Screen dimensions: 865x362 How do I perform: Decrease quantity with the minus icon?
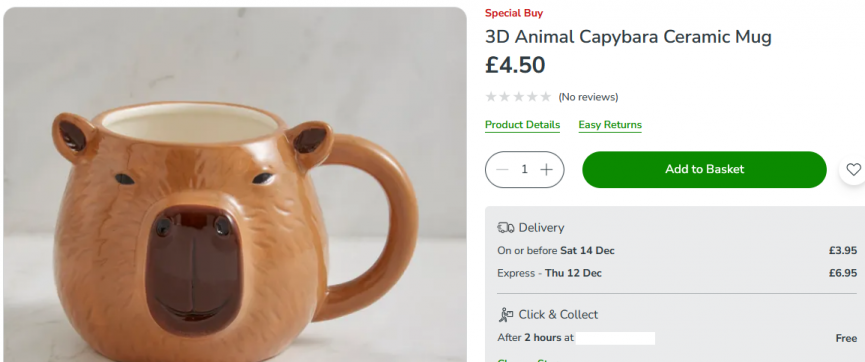point(502,169)
